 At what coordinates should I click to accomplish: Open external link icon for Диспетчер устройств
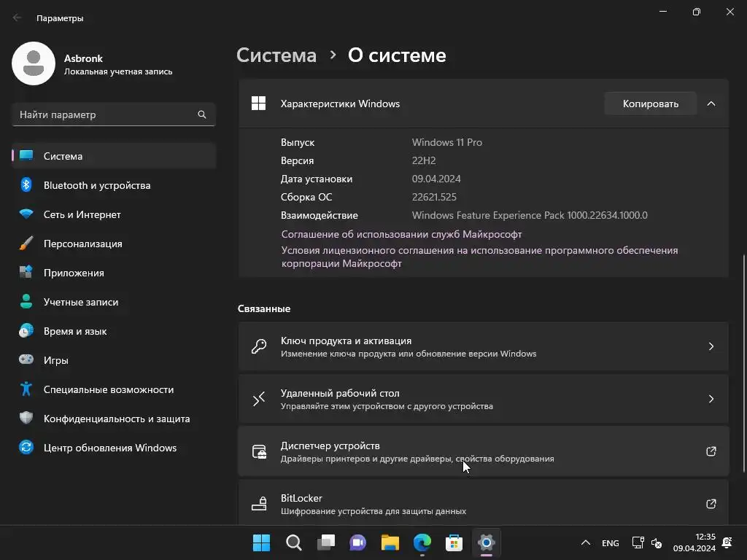click(x=711, y=451)
